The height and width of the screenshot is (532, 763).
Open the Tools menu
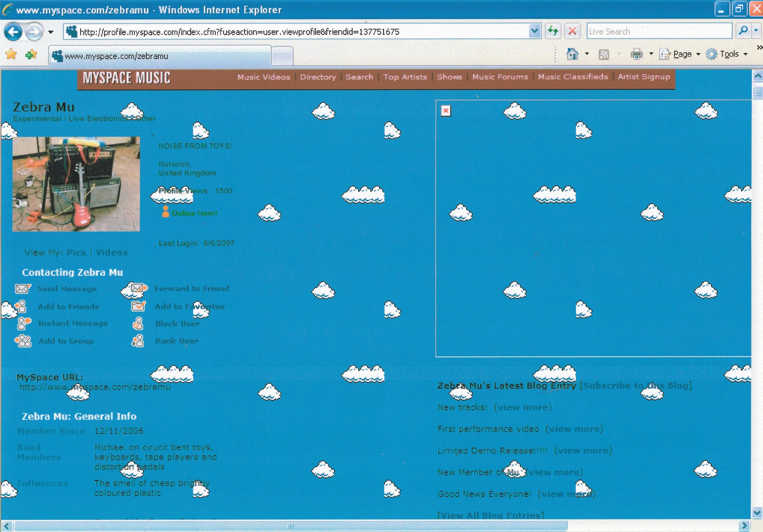point(727,54)
